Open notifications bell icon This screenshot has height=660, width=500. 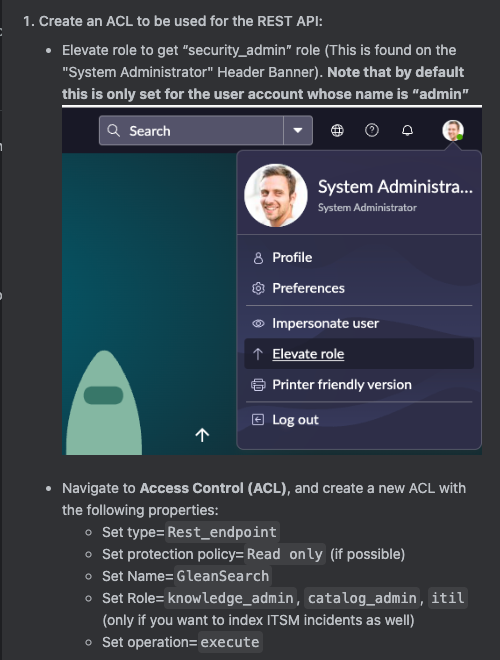407,130
